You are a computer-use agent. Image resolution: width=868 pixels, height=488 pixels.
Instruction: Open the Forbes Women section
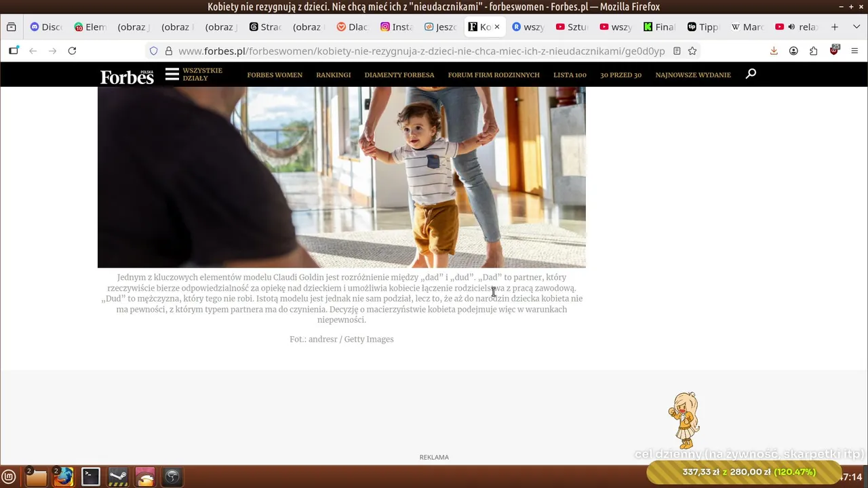click(x=275, y=75)
